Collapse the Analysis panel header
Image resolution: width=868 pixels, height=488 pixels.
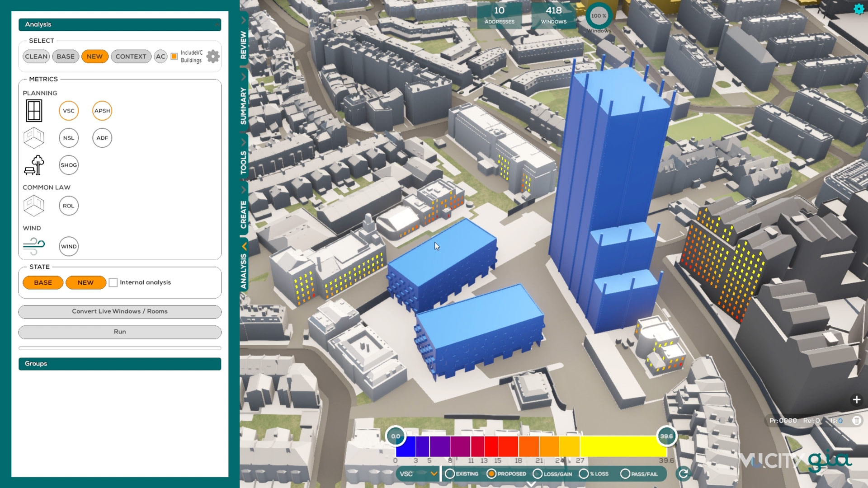[120, 24]
